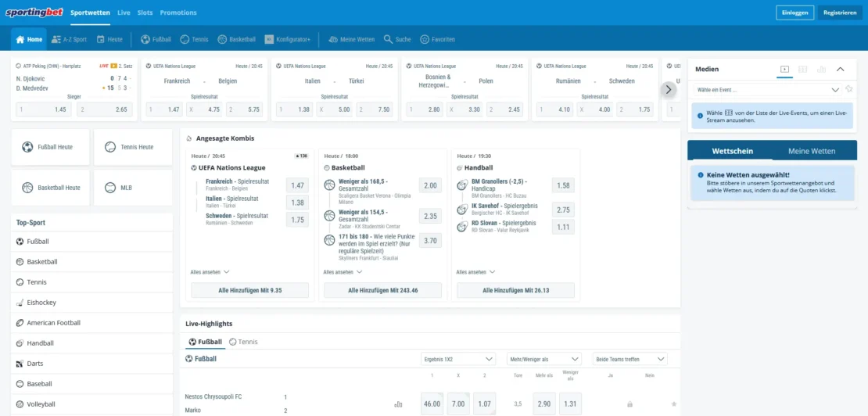
Task: Select Eishockey in Top-Sport list
Action: 92,303
